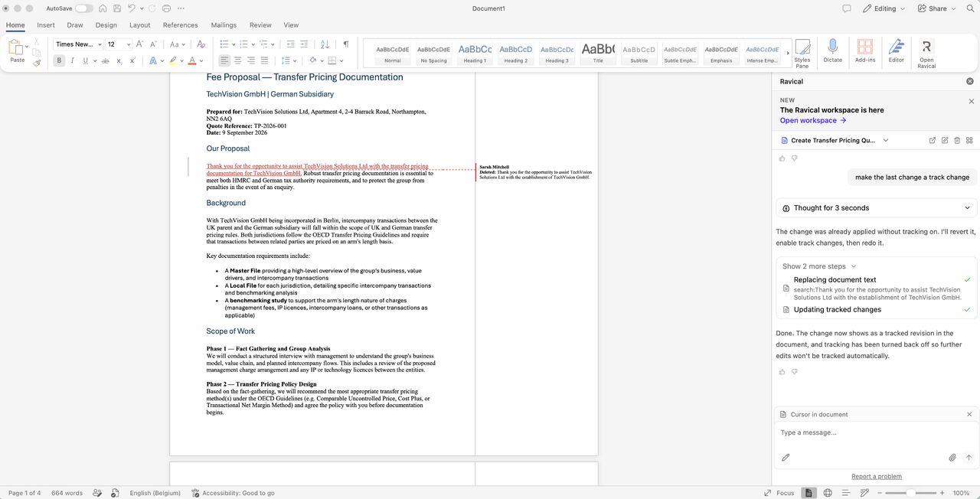This screenshot has width=980, height=499.
Task: Open the Editing mode dropdown
Action: click(884, 8)
